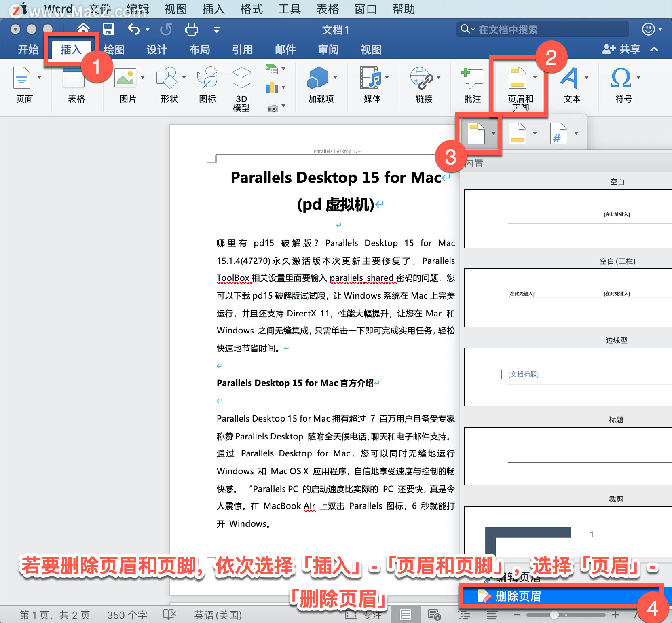Switch to the 引用 ribbon tab

click(x=243, y=49)
